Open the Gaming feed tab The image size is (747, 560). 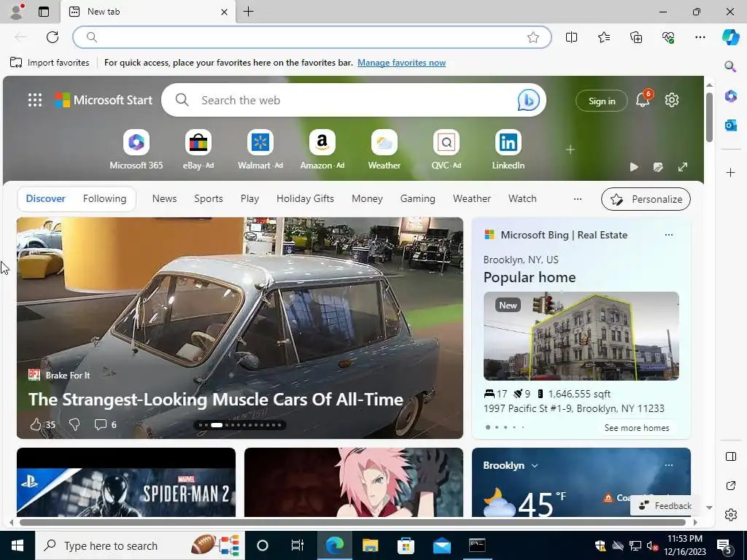[418, 198]
